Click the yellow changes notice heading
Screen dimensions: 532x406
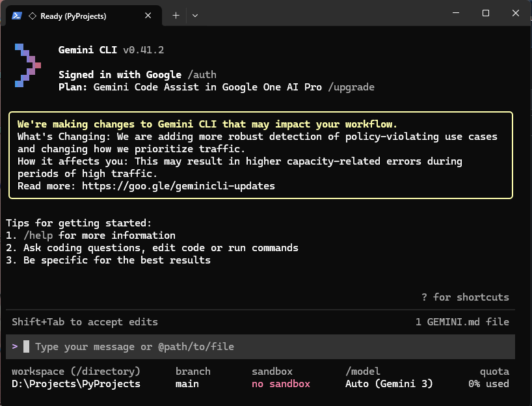pos(207,124)
